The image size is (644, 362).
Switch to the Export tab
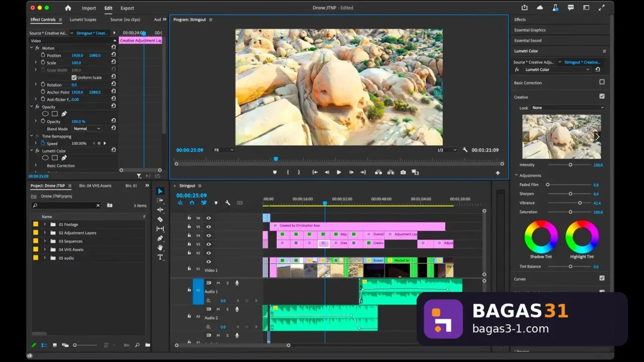tap(127, 8)
